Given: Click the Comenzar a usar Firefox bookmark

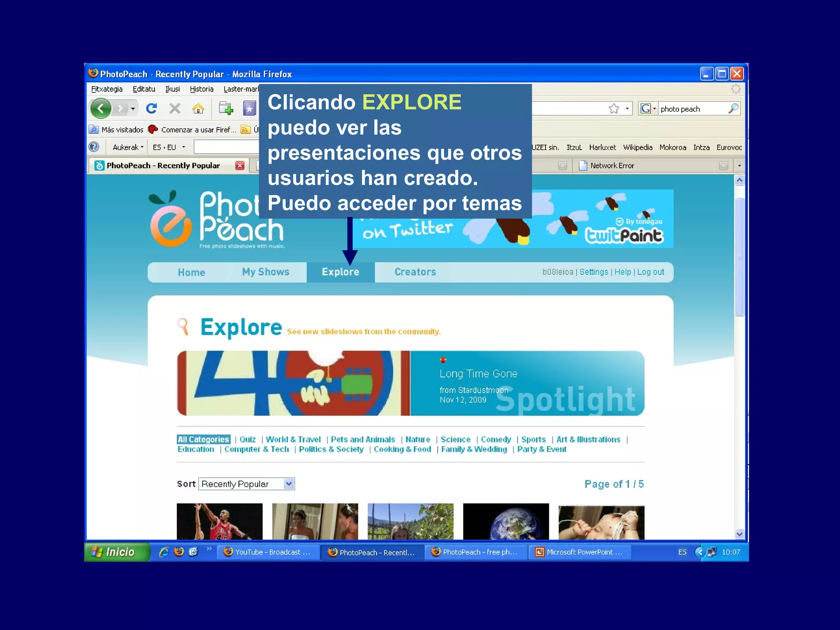Looking at the screenshot, I should [193, 130].
